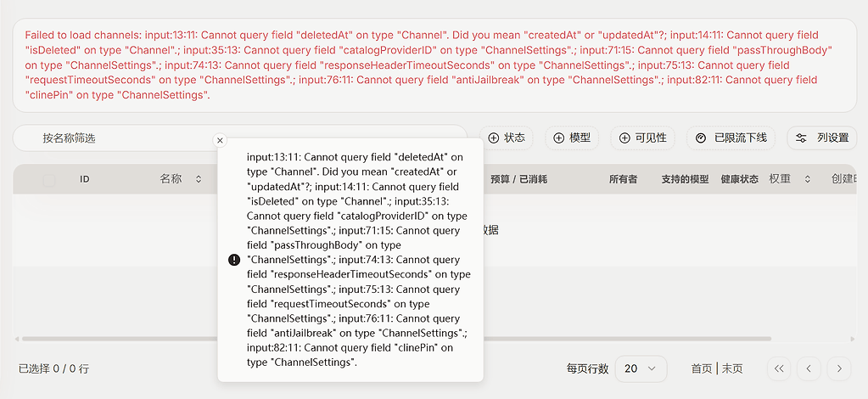The image size is (868, 399).
Task: Sort by the 名称 column
Action: [x=181, y=179]
